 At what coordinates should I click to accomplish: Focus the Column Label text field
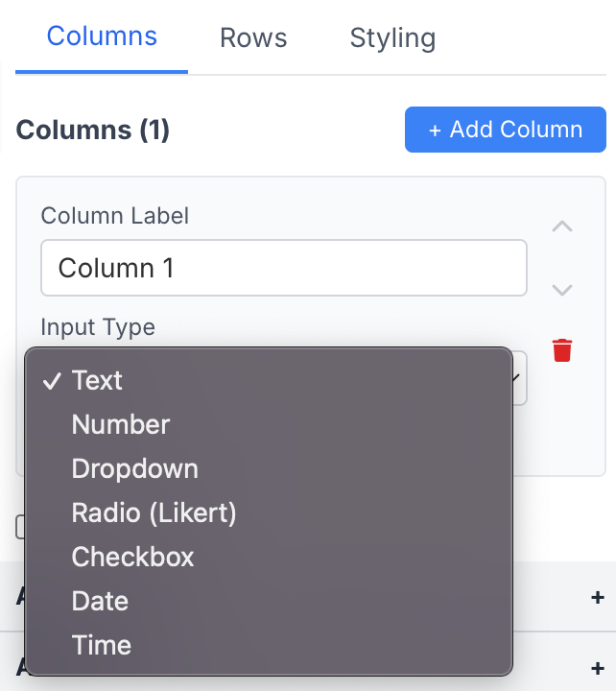click(x=283, y=268)
